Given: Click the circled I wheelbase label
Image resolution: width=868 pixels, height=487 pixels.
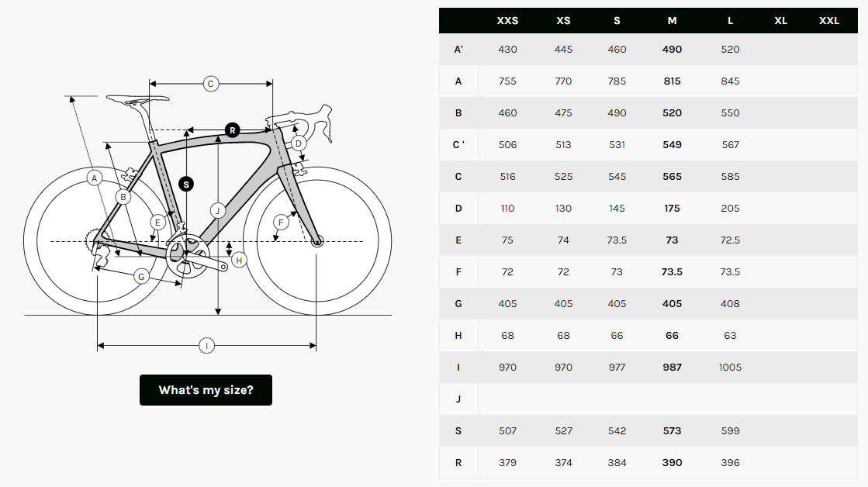Looking at the screenshot, I should click(206, 346).
